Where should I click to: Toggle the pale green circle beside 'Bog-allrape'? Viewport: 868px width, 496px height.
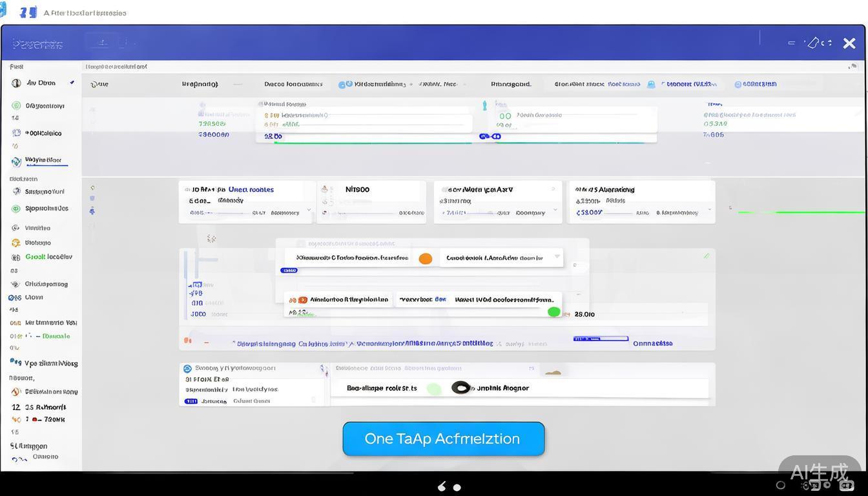coord(434,389)
